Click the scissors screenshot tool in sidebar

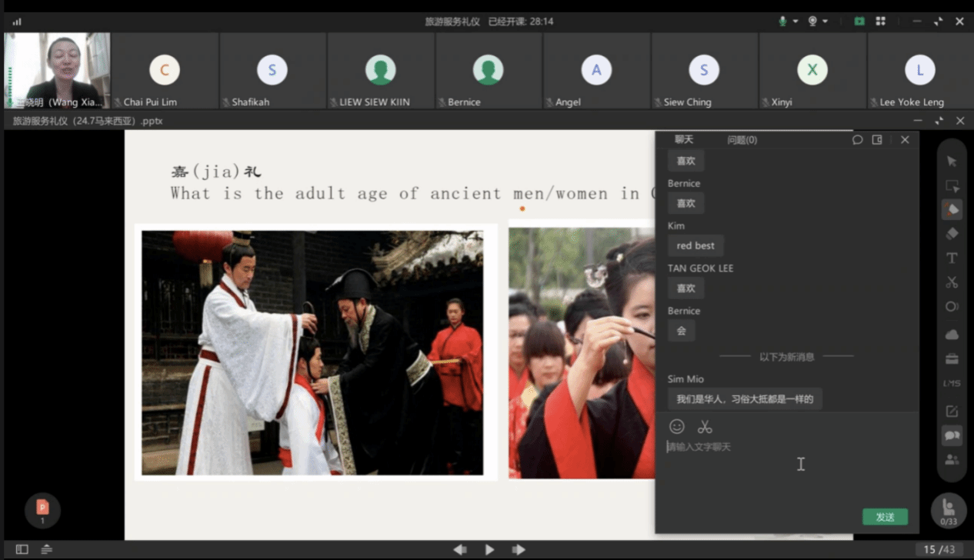(952, 282)
